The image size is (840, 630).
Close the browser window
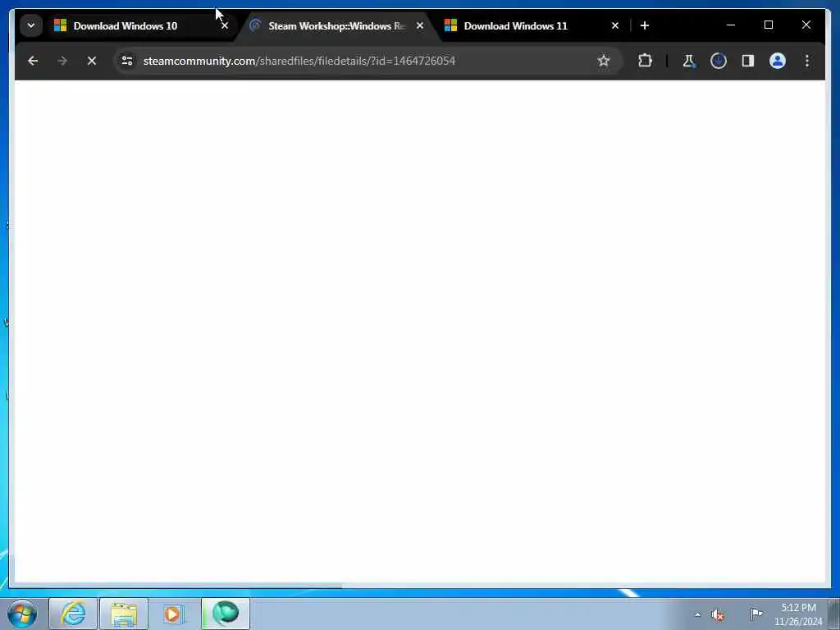[806, 25]
